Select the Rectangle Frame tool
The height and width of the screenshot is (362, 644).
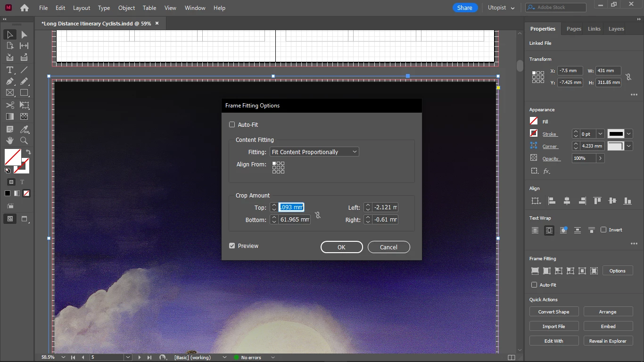pos(10,93)
